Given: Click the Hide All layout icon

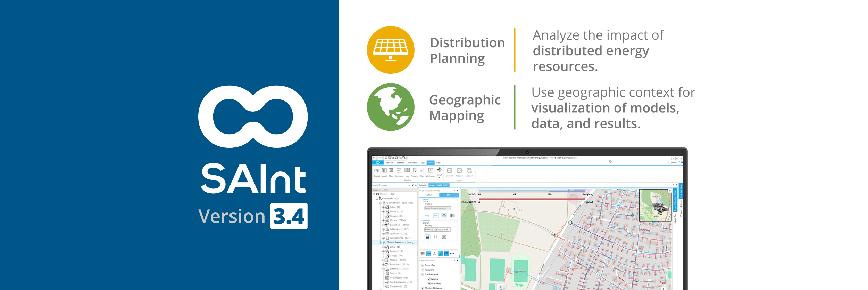Looking at the screenshot, I should pyautogui.click(x=459, y=171).
